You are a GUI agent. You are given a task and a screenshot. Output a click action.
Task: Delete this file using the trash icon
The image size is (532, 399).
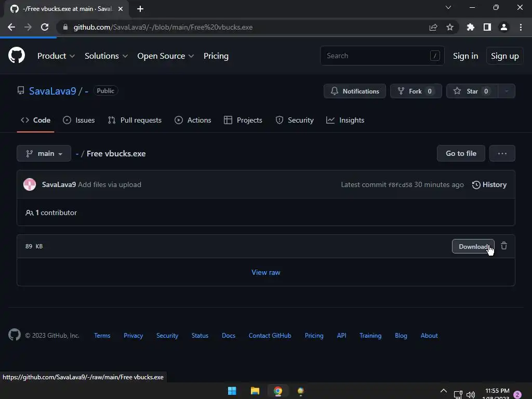[504, 246]
